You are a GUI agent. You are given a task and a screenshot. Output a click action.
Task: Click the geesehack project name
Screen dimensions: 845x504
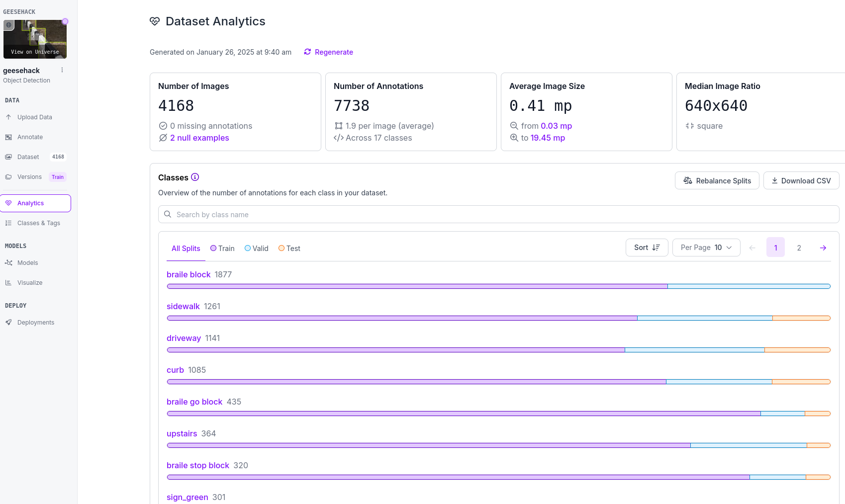click(x=21, y=71)
